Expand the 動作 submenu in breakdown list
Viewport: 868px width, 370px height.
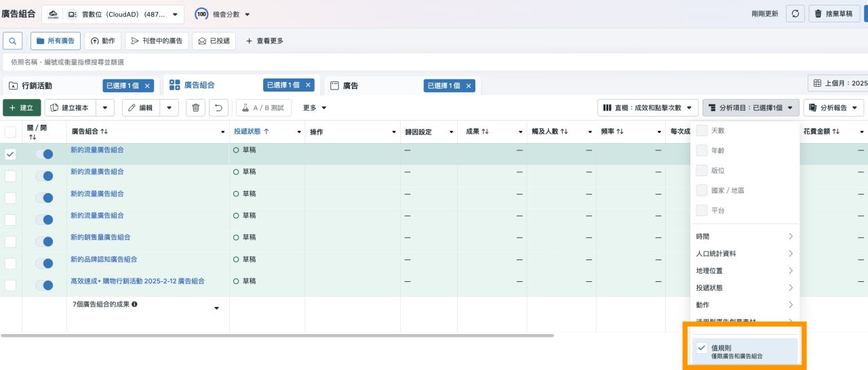click(x=745, y=305)
